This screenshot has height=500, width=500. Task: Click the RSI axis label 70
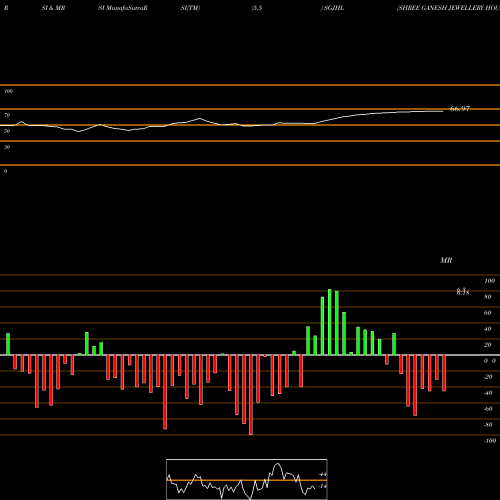point(7,115)
